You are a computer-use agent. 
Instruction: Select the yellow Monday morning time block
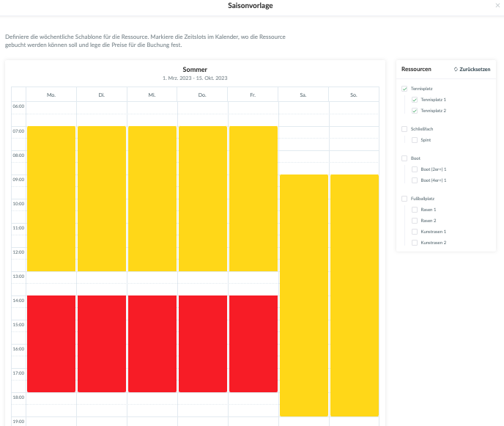51,198
